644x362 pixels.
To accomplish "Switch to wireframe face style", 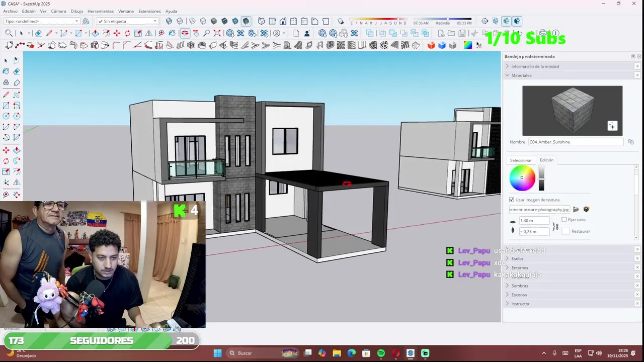I will [x=192, y=21].
